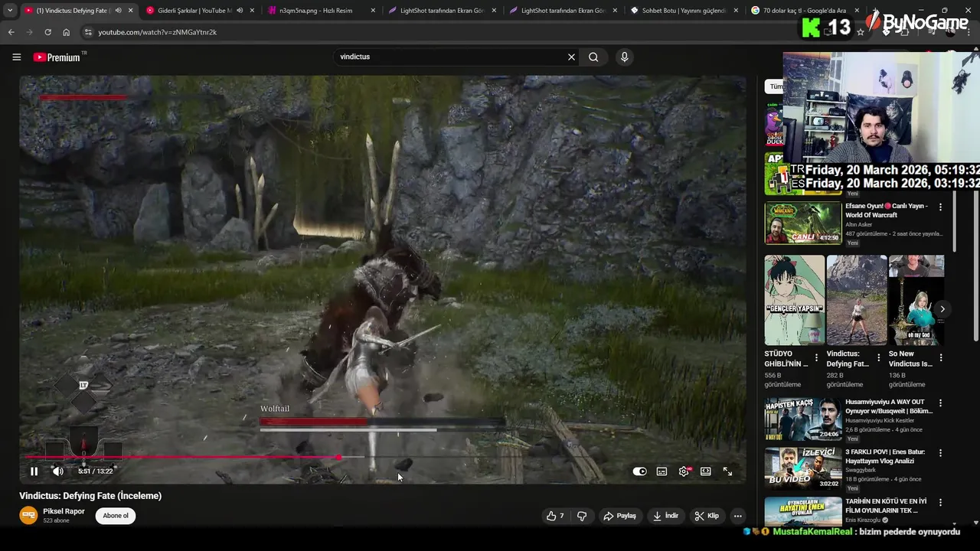
Task: Open the YouTube hamburger guide menu
Action: coord(16,57)
